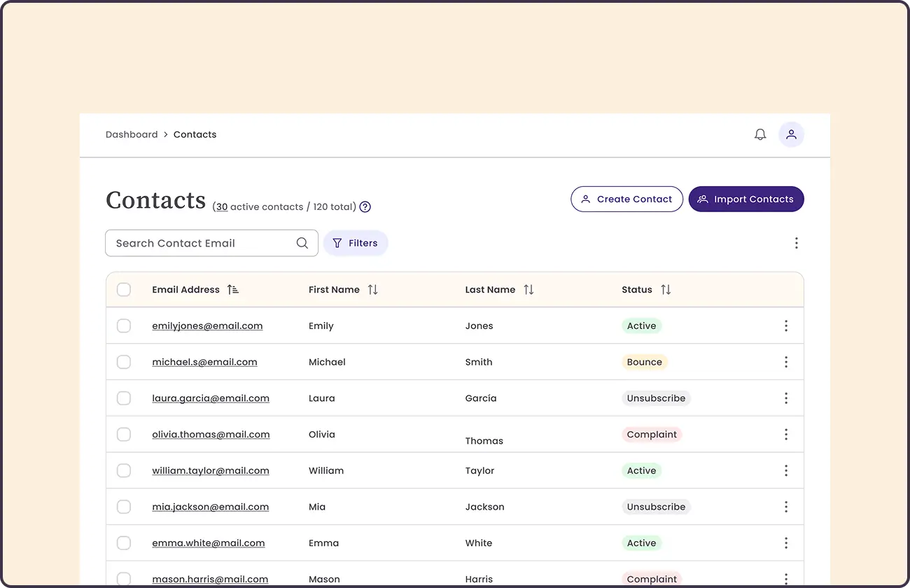Check the box for Laura García

pos(124,398)
